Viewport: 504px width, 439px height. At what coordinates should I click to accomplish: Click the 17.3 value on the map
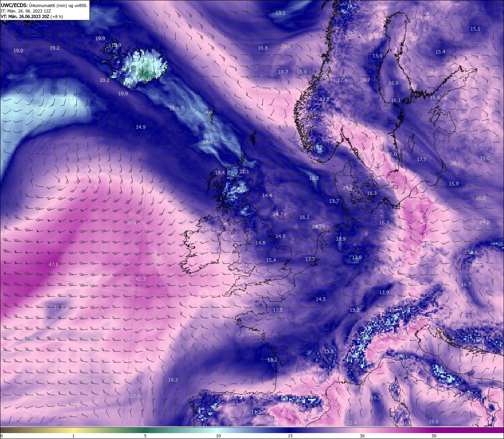click(x=310, y=259)
